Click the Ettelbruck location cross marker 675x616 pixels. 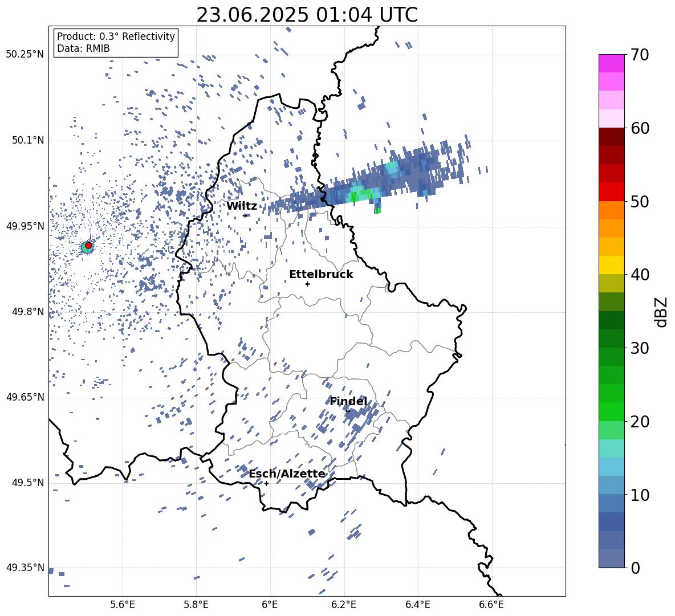pos(307,284)
